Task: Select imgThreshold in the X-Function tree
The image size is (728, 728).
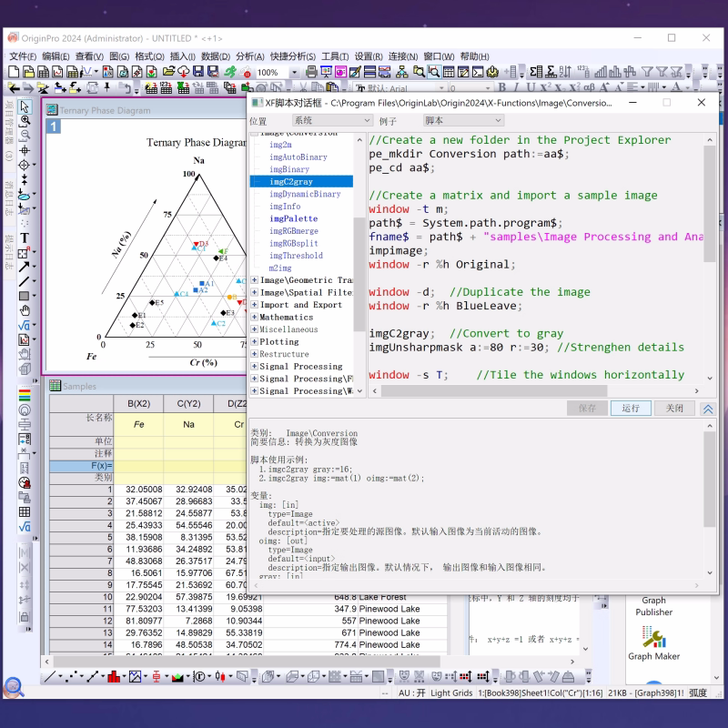Action: [x=296, y=256]
